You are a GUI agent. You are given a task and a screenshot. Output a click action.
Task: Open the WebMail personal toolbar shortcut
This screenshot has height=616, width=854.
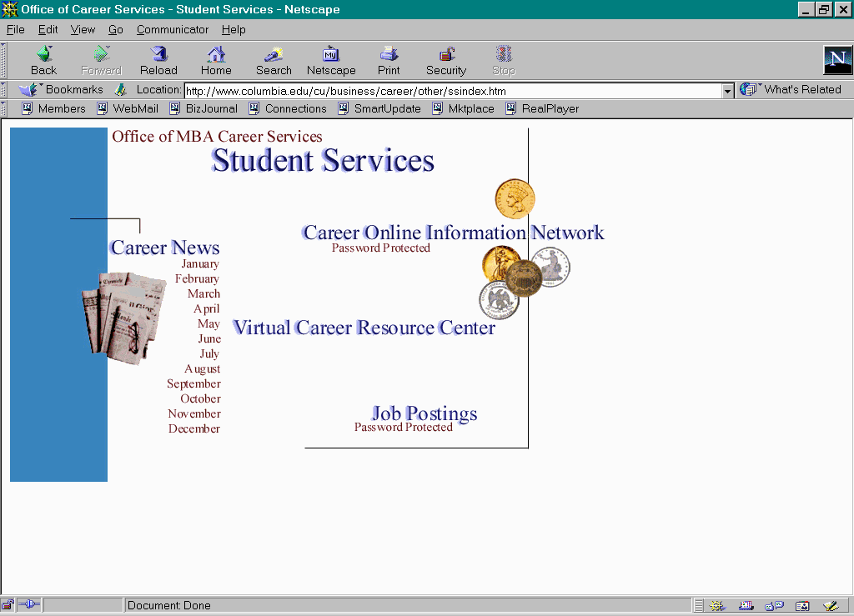[x=128, y=108]
